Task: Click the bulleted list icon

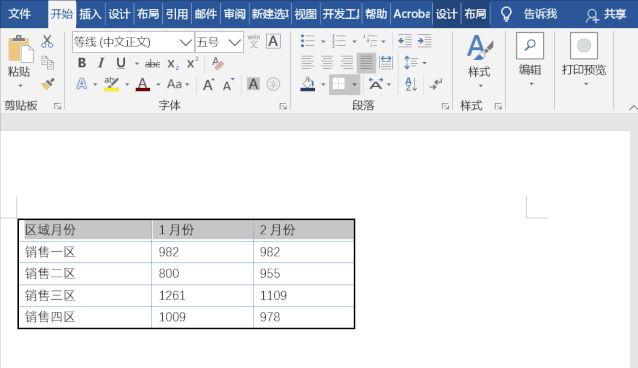Action: click(x=308, y=41)
